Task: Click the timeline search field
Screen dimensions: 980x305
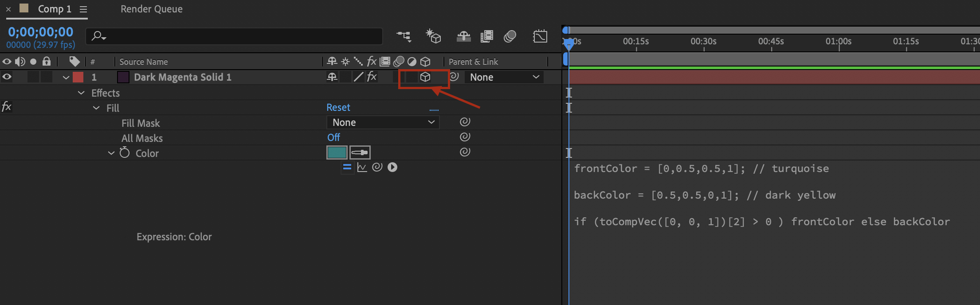Action: coord(234,36)
